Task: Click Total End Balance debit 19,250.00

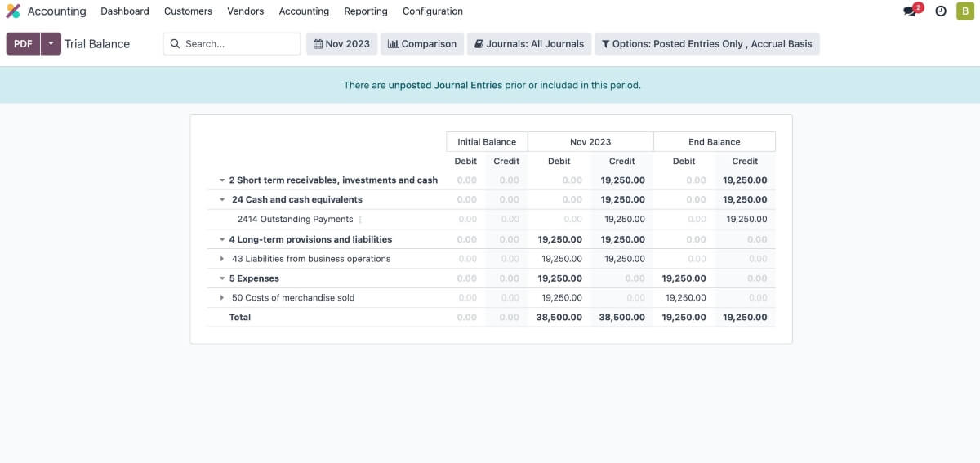Action: [684, 317]
